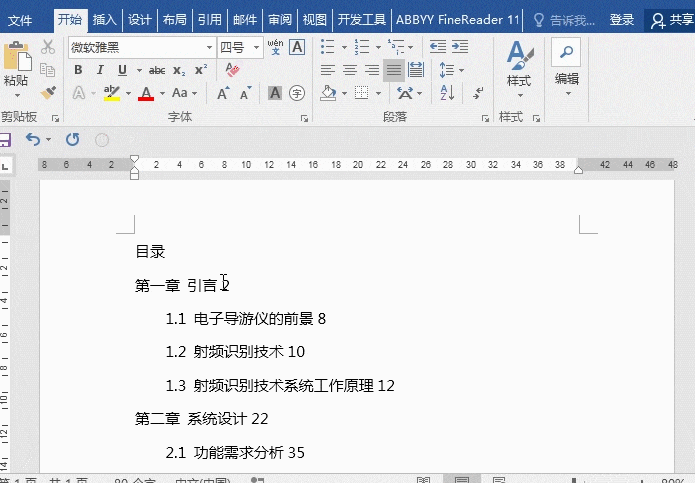Clear all formatting with eraser icon
The image size is (695, 483).
click(x=232, y=70)
